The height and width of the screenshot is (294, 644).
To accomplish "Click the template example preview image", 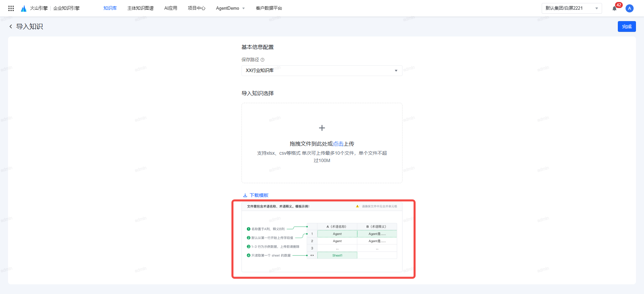I will [322, 237].
